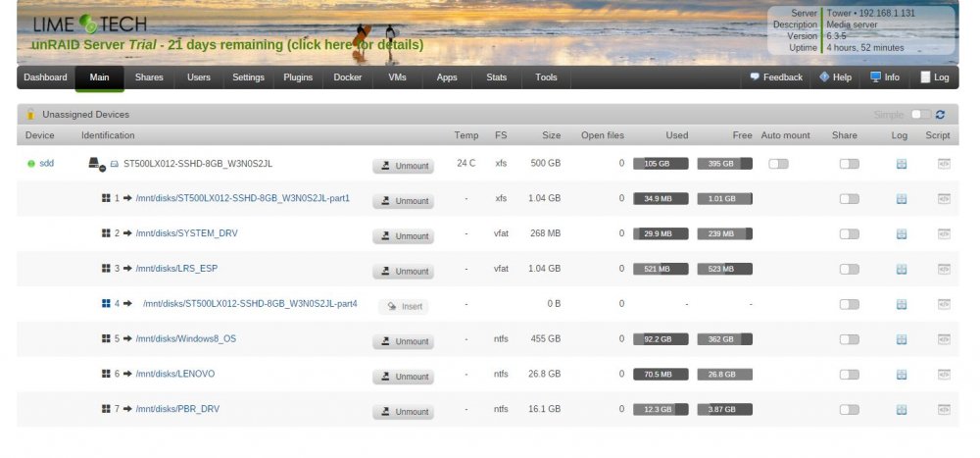Toggle Share switch for partition 1
980x458 pixels.
click(850, 199)
